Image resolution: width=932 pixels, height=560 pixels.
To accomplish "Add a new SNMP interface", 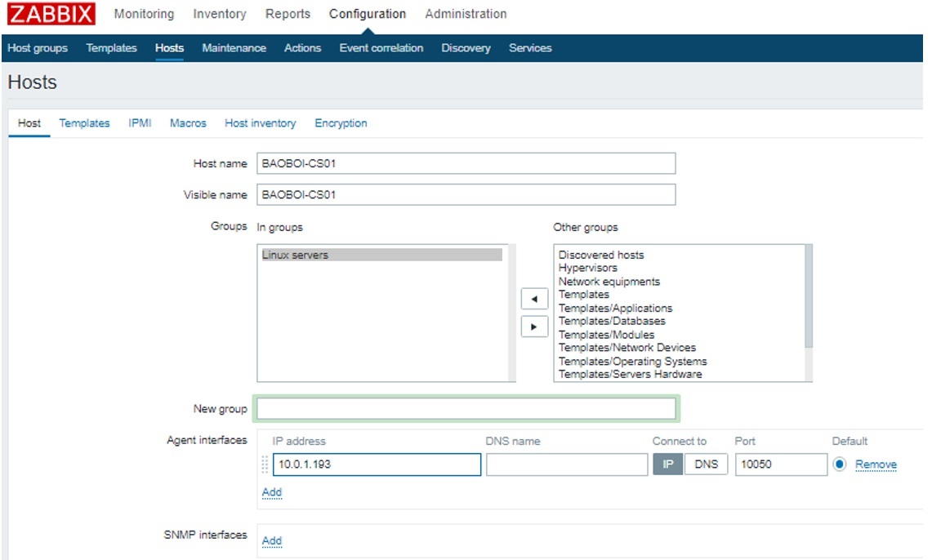I will [x=271, y=540].
